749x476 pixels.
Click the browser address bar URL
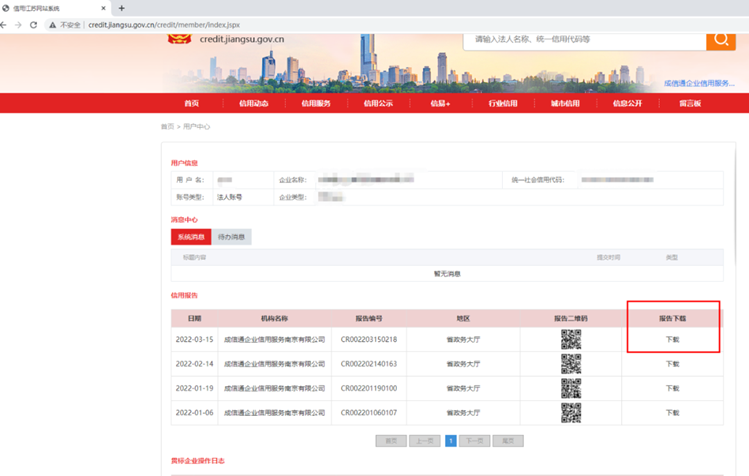click(164, 25)
